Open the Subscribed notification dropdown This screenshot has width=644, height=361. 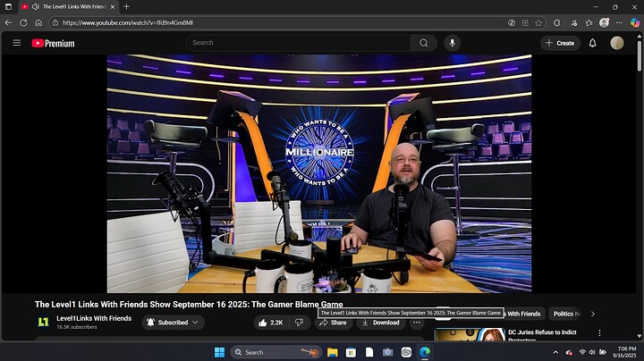pyautogui.click(x=174, y=323)
